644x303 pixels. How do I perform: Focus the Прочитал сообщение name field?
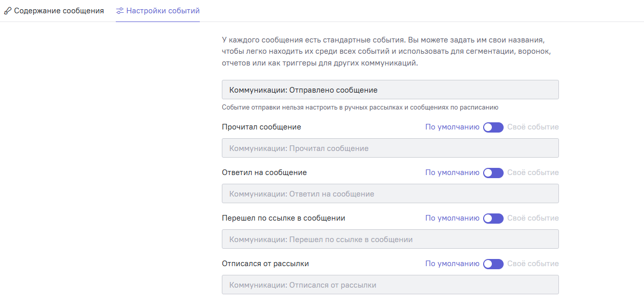(x=390, y=148)
